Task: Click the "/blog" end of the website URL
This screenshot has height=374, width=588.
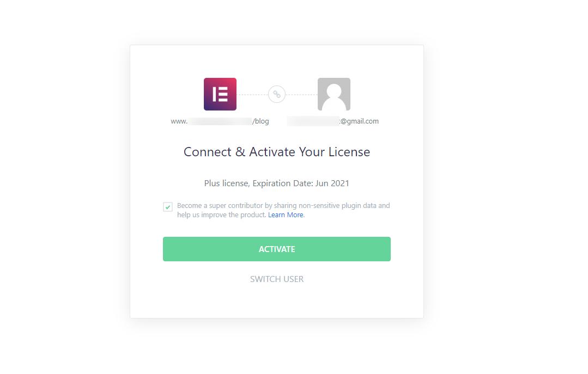Action: [261, 121]
